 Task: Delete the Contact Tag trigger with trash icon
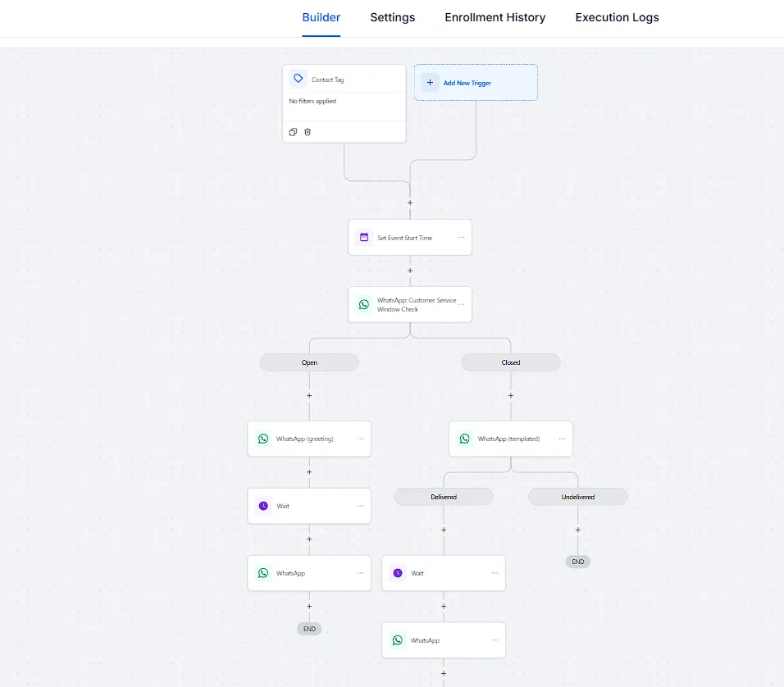pos(308,132)
